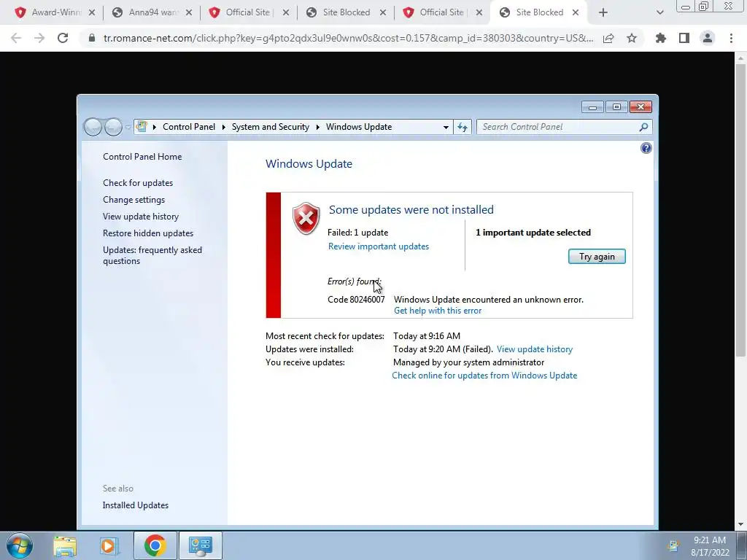Viewport: 747px width, 560px height.
Task: Click the Control Panel window forward button
Action: [x=113, y=127]
